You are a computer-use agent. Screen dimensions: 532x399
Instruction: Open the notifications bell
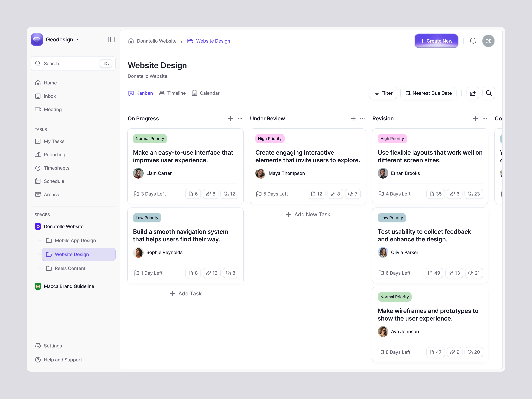473,41
